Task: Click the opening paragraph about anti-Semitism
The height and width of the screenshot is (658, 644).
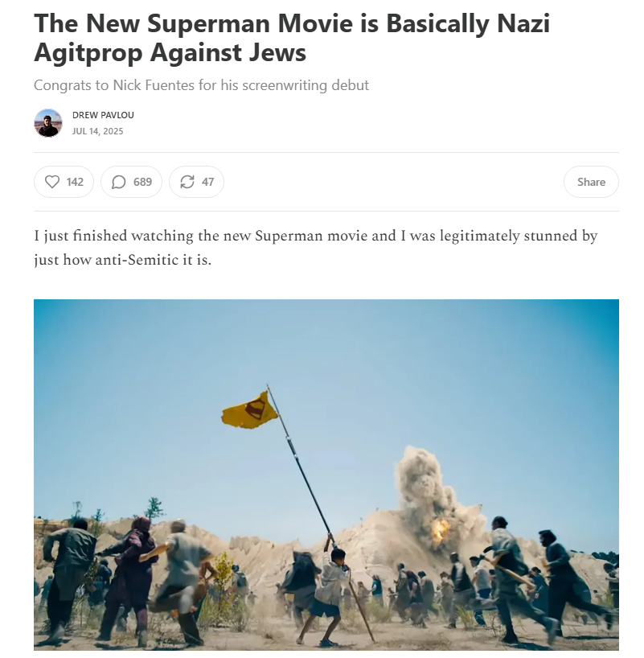Action: pos(315,248)
